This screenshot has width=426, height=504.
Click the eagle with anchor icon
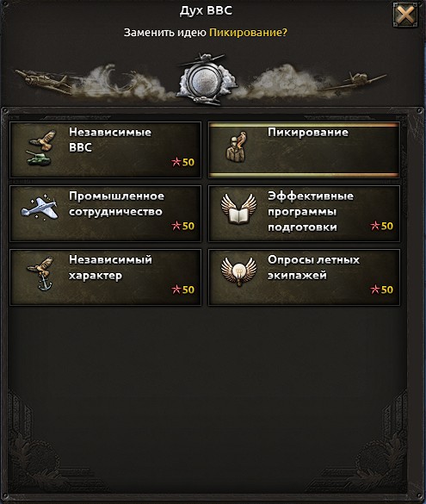click(40, 273)
